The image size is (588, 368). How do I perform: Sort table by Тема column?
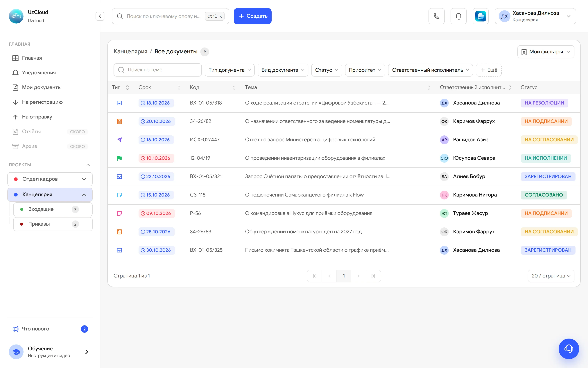429,87
